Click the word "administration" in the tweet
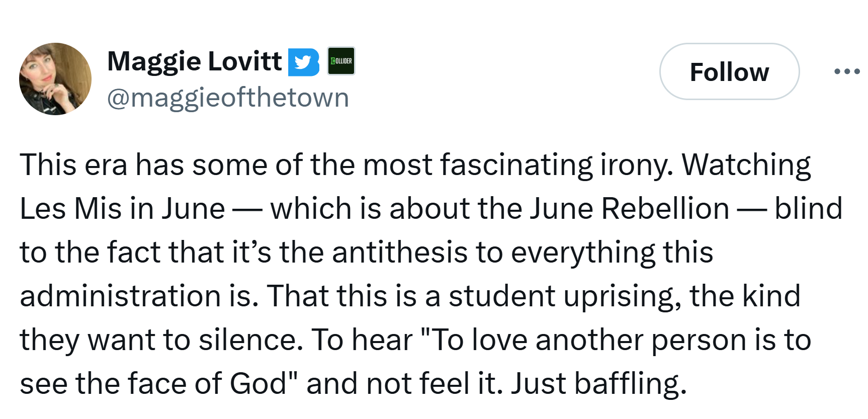The height and width of the screenshot is (419, 868). coord(120,296)
